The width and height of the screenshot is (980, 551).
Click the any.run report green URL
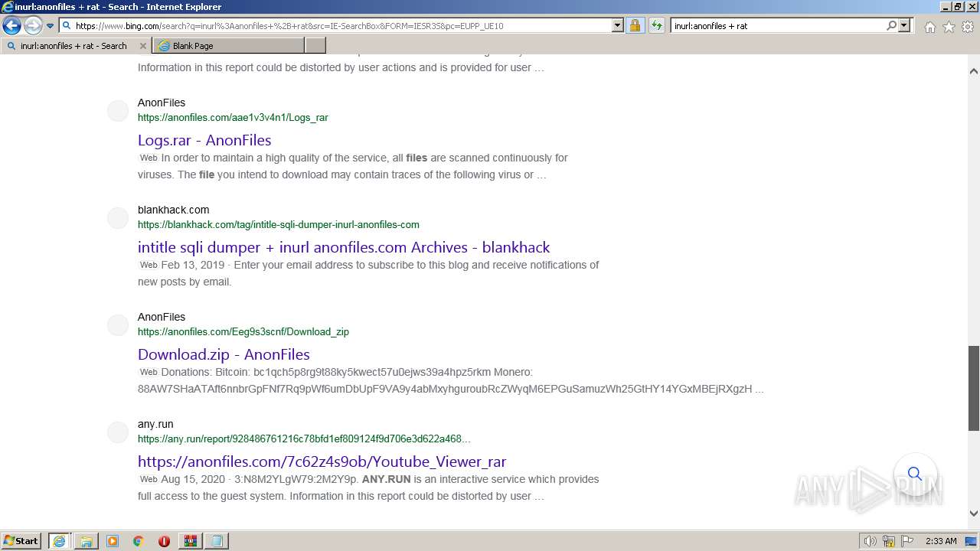pyautogui.click(x=304, y=439)
